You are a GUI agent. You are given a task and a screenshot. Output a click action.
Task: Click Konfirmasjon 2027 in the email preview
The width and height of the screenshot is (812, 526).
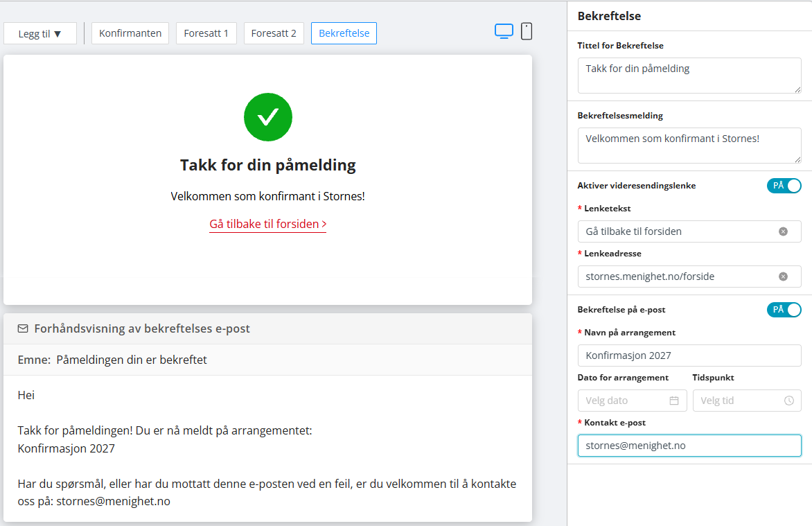tap(67, 449)
